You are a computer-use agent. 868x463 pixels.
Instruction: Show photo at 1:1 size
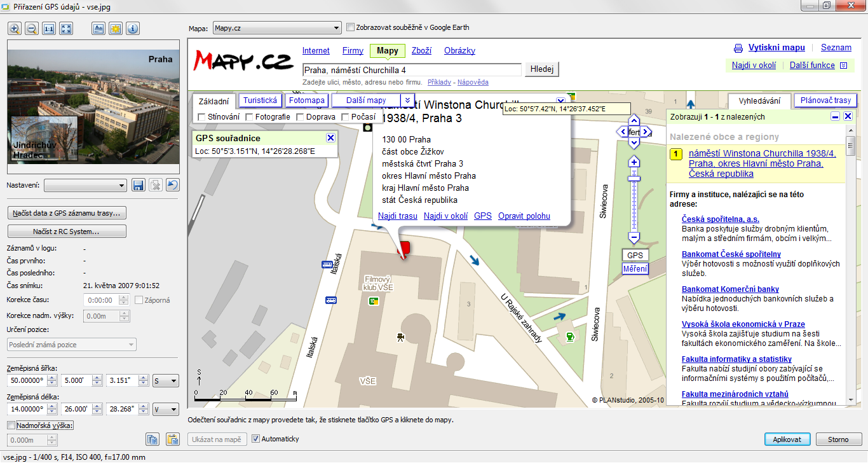click(x=49, y=29)
